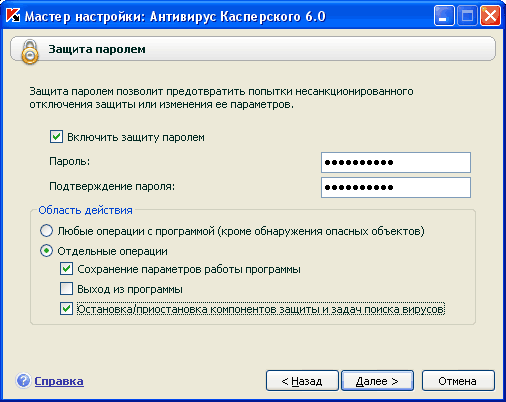
Task: Click the padlock icon beside Защита паролем
Action: coord(30,51)
